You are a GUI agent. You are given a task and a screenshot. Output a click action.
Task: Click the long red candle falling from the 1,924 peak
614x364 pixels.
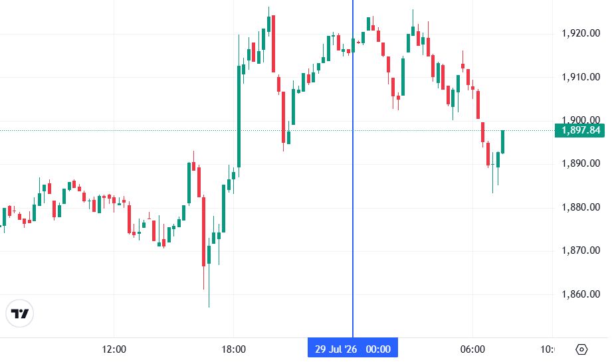tap(273, 43)
